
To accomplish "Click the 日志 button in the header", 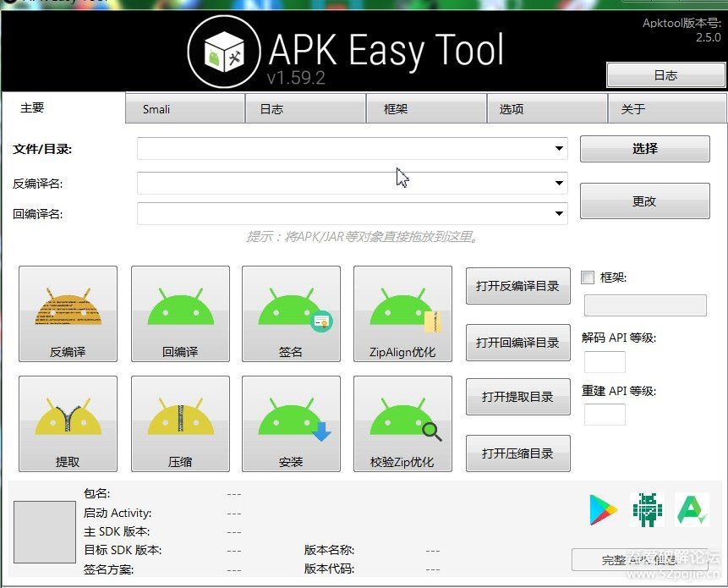I will pyautogui.click(x=665, y=74).
